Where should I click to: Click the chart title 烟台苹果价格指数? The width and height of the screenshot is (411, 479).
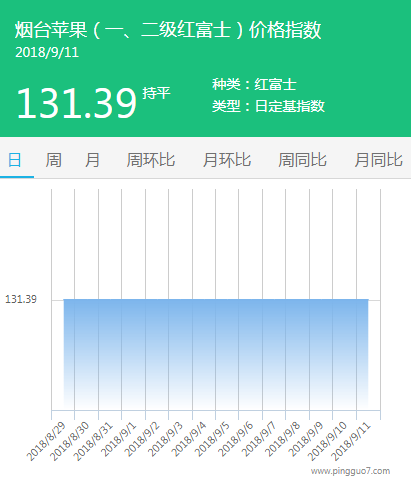[x=168, y=30]
